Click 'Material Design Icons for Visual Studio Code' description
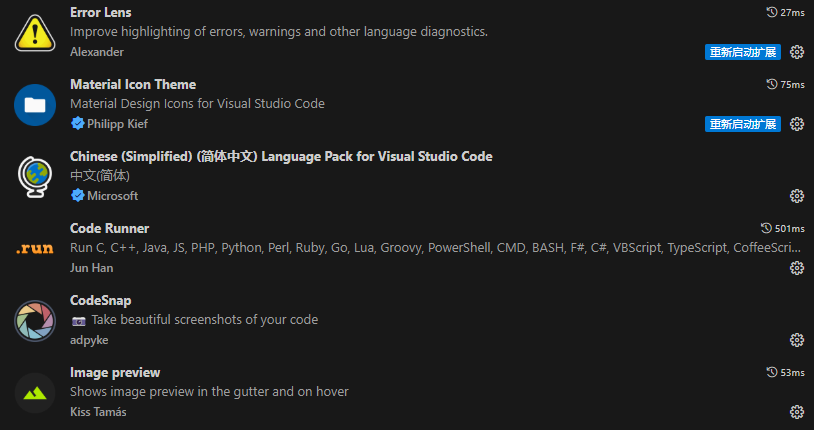The height and width of the screenshot is (430, 814). point(197,104)
